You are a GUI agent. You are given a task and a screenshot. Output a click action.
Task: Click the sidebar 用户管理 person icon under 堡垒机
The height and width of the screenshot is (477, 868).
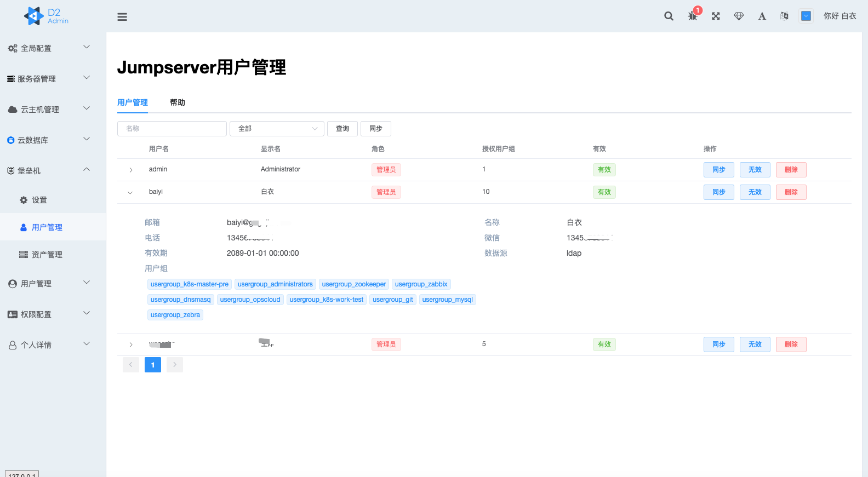(x=24, y=227)
